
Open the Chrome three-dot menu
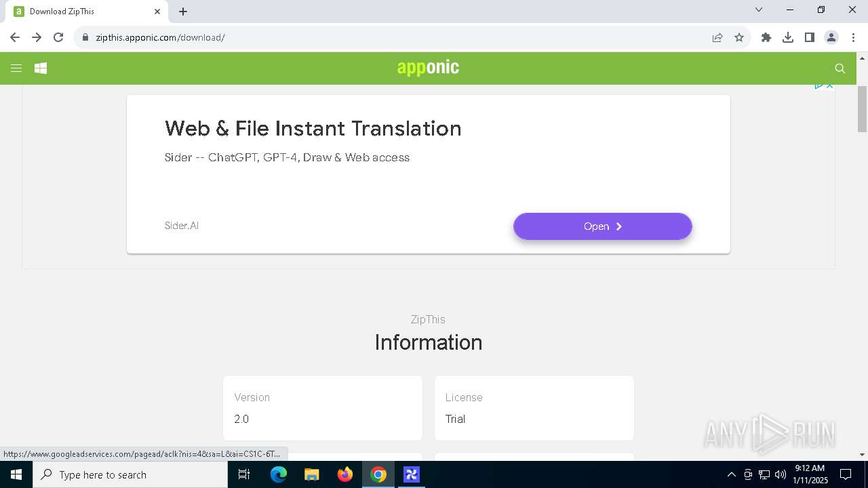pos(853,37)
